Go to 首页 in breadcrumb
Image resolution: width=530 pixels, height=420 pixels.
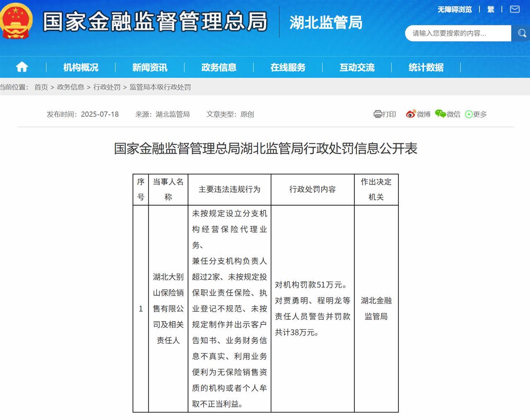coord(41,87)
